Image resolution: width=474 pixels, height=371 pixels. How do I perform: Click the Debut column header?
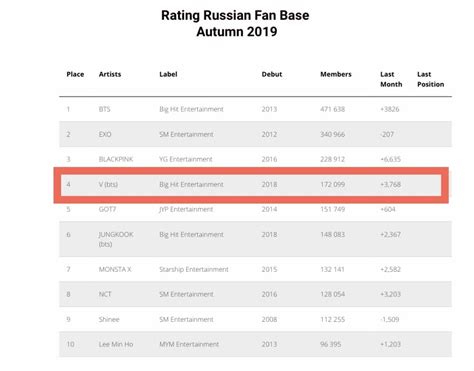272,74
